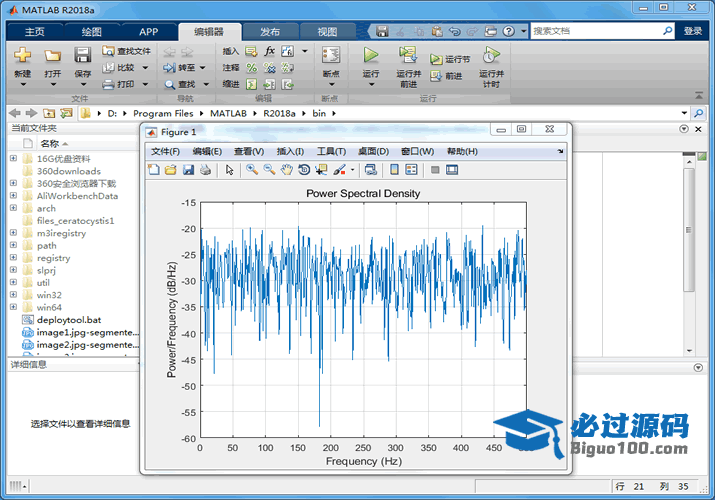Open the Breakpoints (断点) dropdown arrow
715x500 pixels.
pyautogui.click(x=332, y=84)
